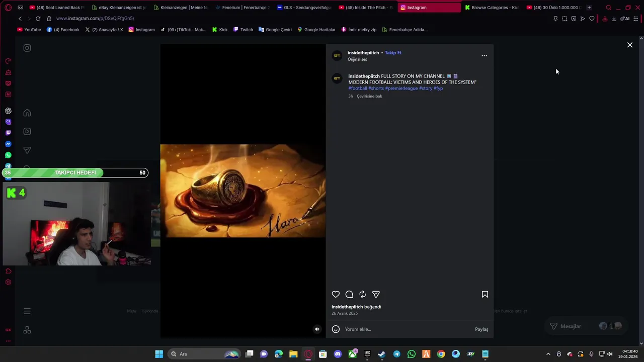Click the lion ring video thumbnail

(x=243, y=191)
